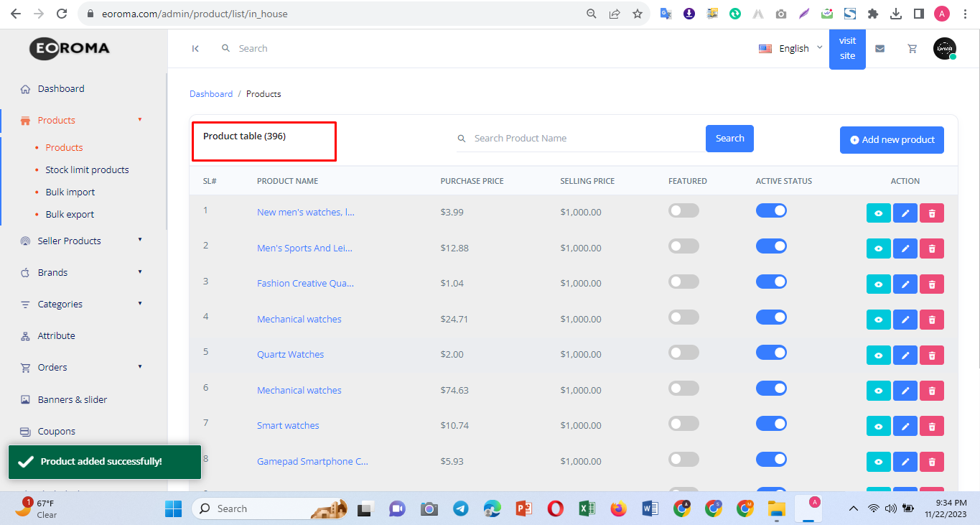Click the Add new product button
The image size is (980, 525).
coord(892,140)
